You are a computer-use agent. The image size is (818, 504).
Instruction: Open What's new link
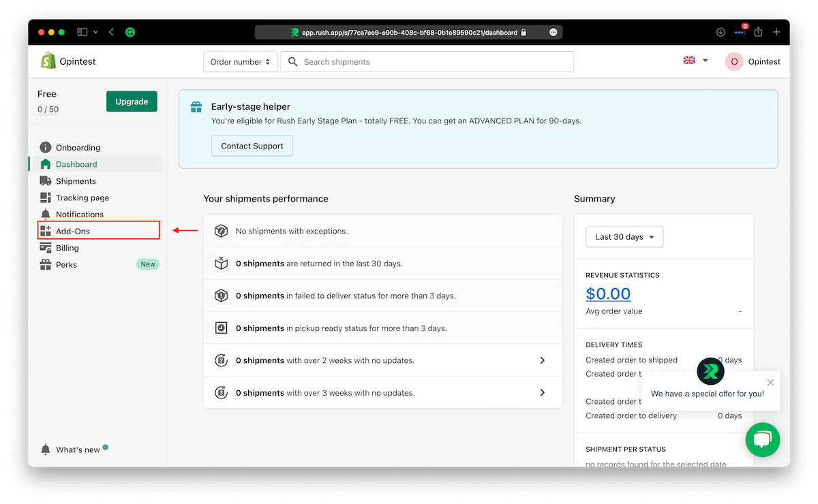pyautogui.click(x=78, y=450)
